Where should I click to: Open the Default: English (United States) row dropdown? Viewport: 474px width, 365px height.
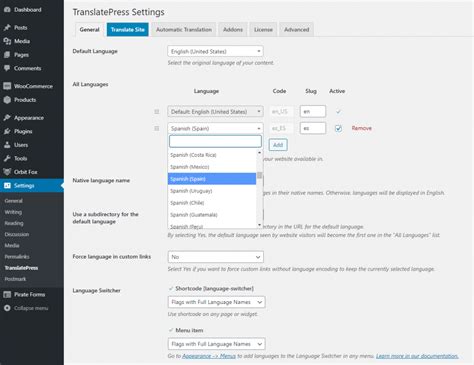(215, 112)
